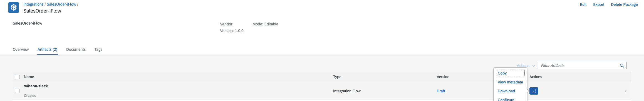The width and height of the screenshot is (644, 101).
Task: Open the Documents tab
Action: tap(76, 49)
